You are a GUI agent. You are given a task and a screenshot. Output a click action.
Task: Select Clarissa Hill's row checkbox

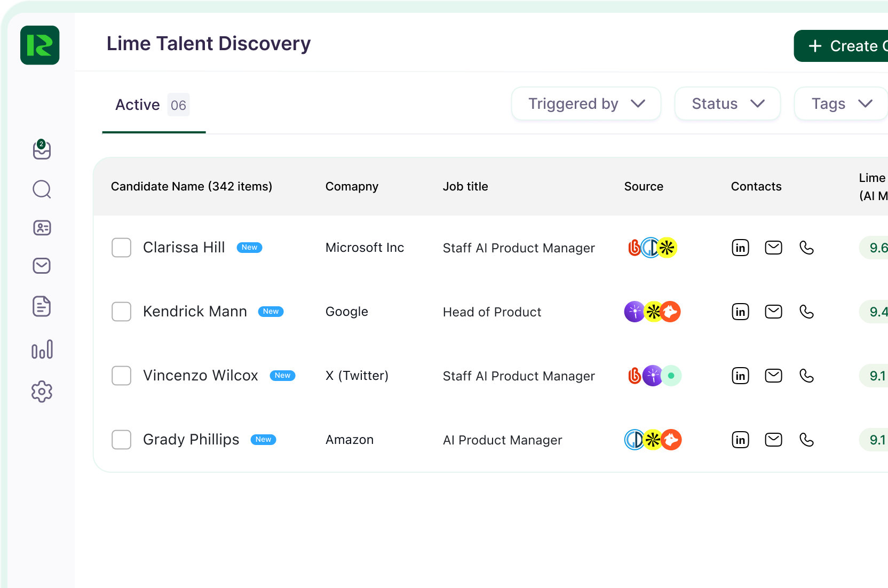click(122, 248)
